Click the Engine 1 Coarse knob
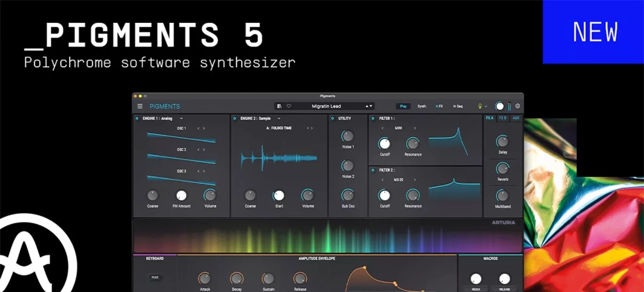This screenshot has height=292, width=644. click(153, 195)
